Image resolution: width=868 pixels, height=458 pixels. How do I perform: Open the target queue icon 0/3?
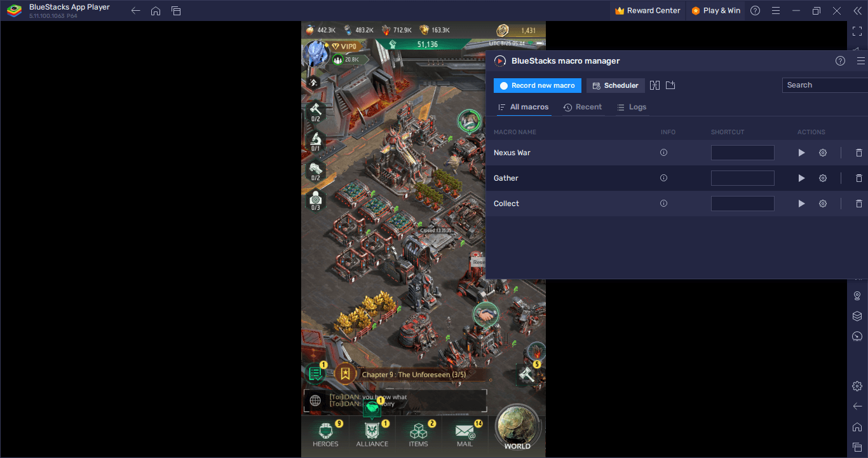(x=315, y=200)
